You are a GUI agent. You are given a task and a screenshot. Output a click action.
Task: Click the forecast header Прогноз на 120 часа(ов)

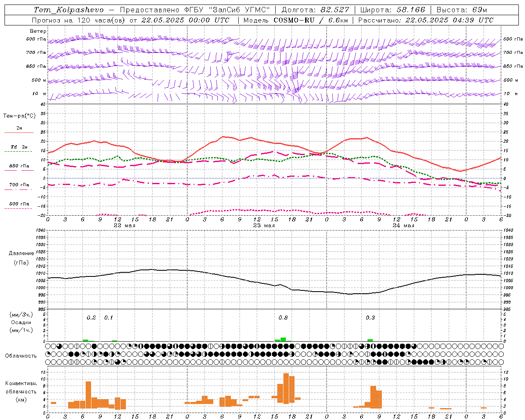(x=79, y=20)
